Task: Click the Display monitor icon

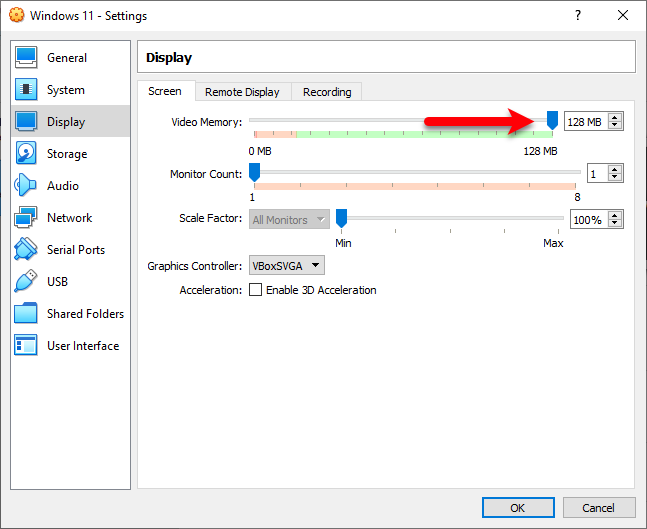Action: click(x=26, y=121)
